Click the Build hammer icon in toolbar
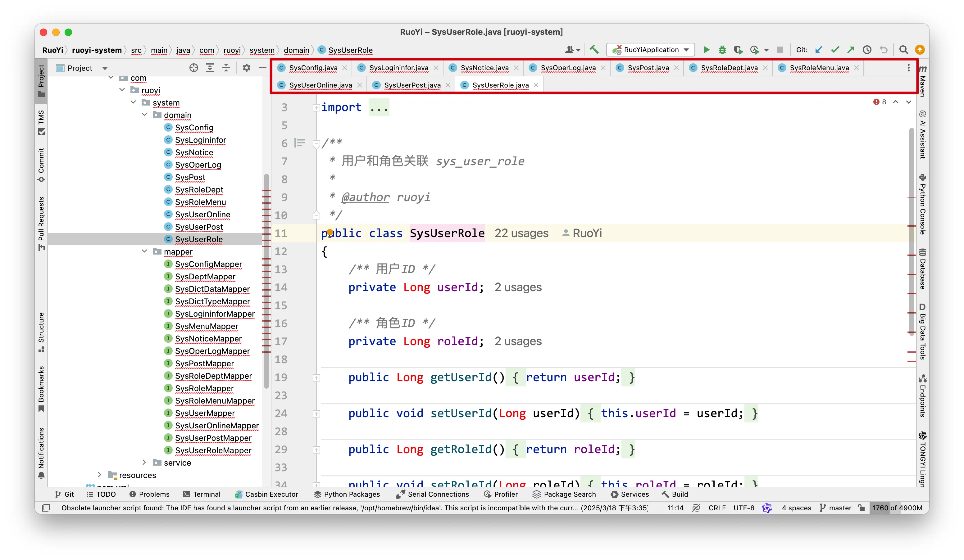964x560 pixels. click(594, 50)
